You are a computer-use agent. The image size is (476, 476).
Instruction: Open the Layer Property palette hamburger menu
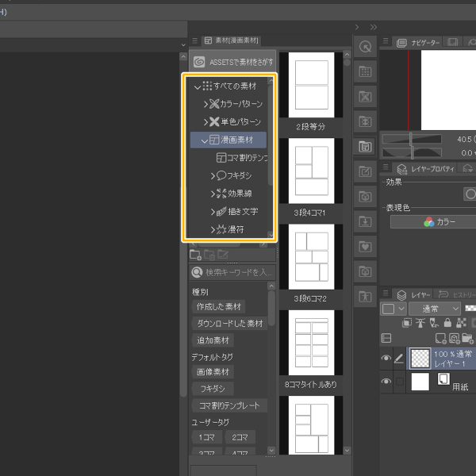point(386,167)
